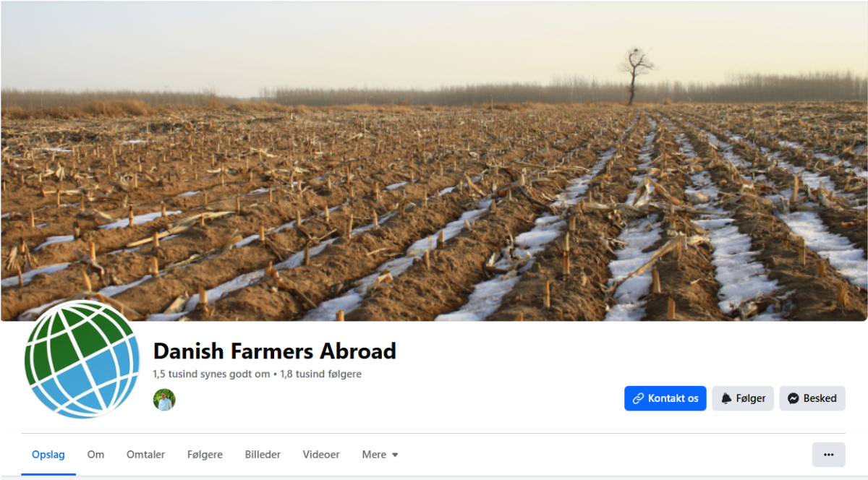Open the Omtaler tab
This screenshot has width=868, height=480.
(x=145, y=455)
